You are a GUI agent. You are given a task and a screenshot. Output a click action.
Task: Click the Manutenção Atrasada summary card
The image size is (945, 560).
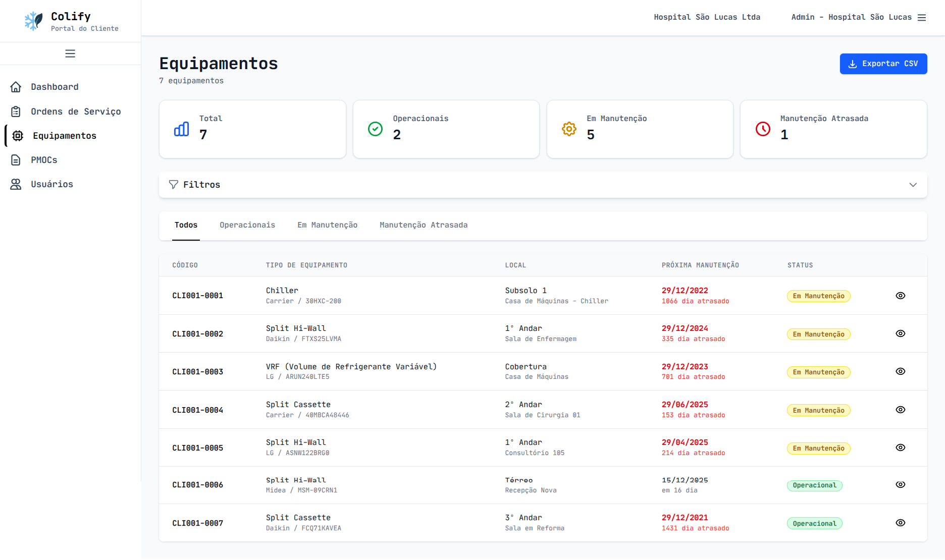(833, 129)
